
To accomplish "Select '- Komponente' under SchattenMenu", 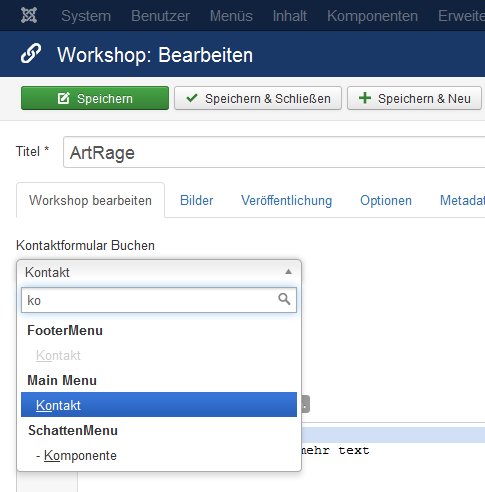I will [x=159, y=455].
